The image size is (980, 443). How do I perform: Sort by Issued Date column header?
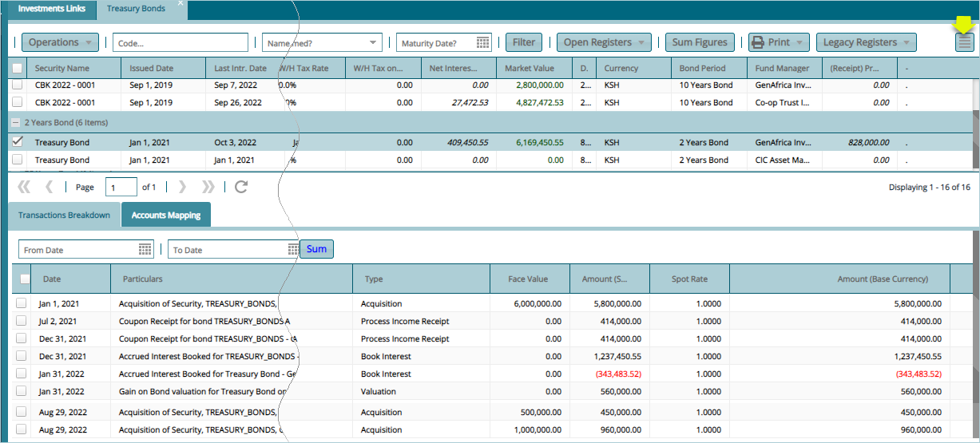pyautogui.click(x=163, y=69)
